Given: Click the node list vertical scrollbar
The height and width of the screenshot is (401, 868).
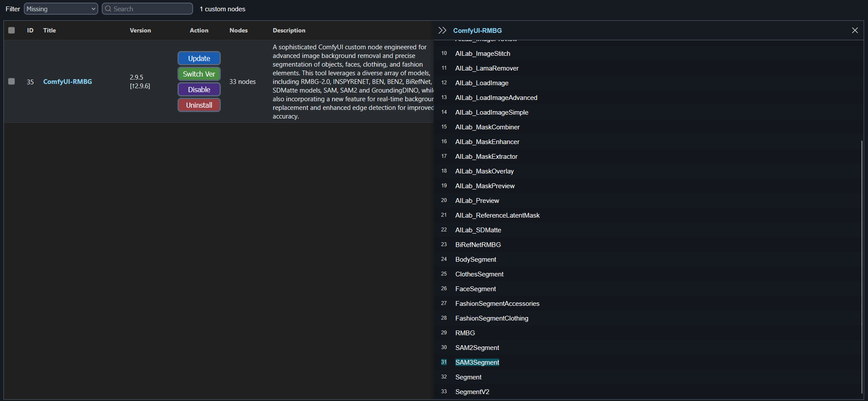Looking at the screenshot, I should (x=862, y=260).
